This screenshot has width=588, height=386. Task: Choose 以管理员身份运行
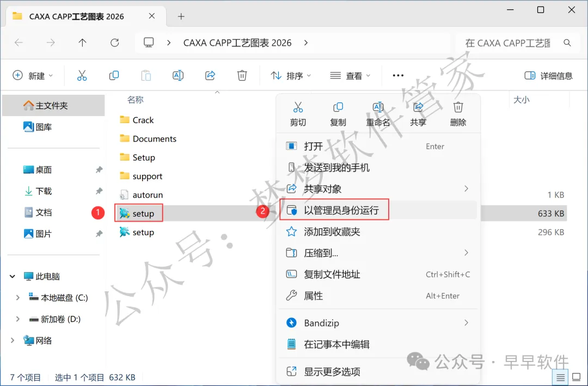(378, 210)
